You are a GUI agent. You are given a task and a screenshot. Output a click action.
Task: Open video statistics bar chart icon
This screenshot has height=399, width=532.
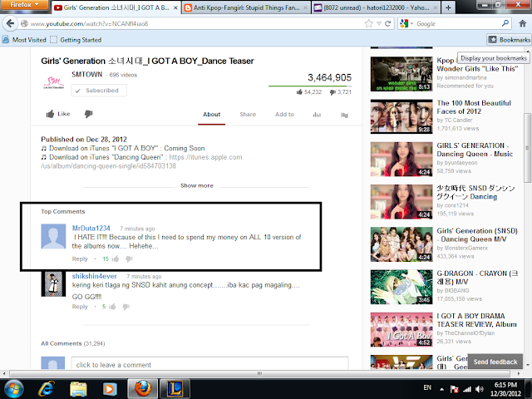pyautogui.click(x=317, y=115)
